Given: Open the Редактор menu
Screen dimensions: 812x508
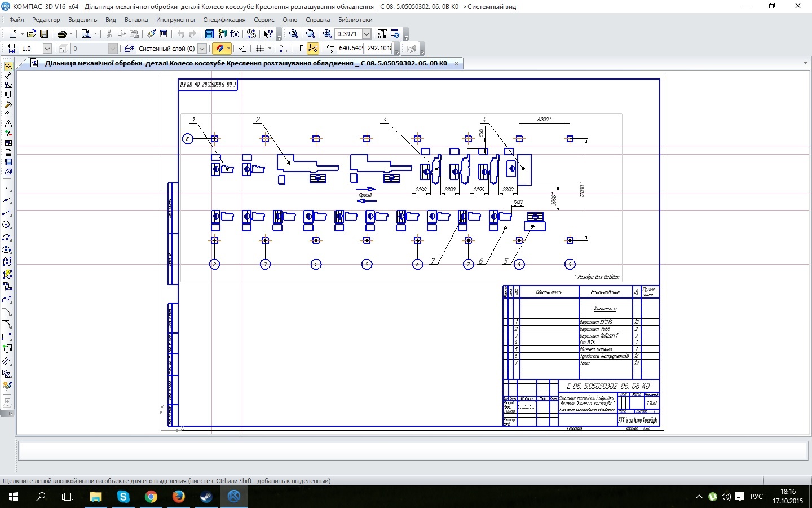Looking at the screenshot, I should [x=46, y=20].
